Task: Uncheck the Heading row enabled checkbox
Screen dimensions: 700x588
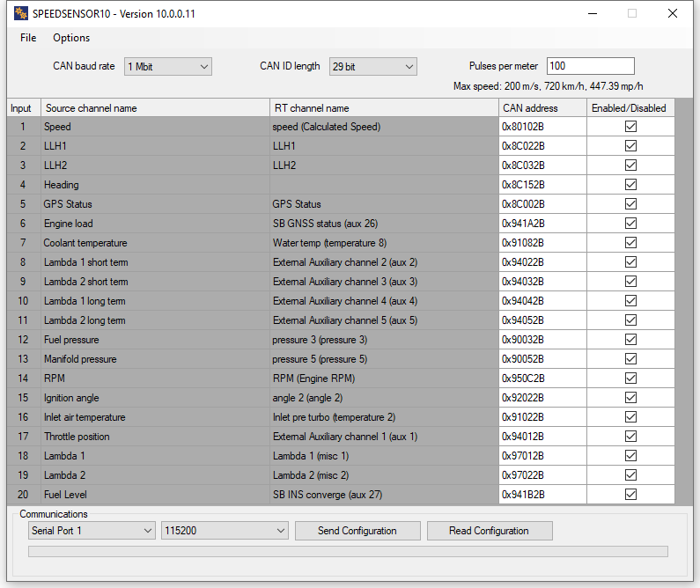Action: pyautogui.click(x=630, y=185)
